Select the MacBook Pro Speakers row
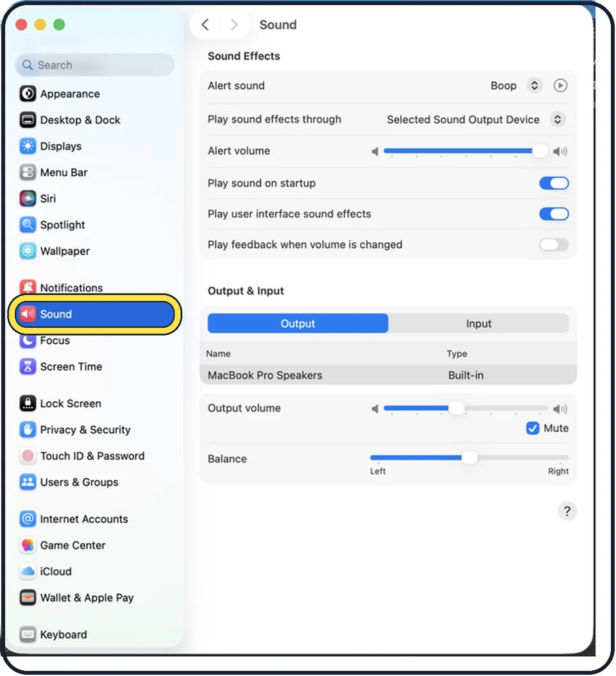Screen dimensions: 616x676 (x=388, y=375)
